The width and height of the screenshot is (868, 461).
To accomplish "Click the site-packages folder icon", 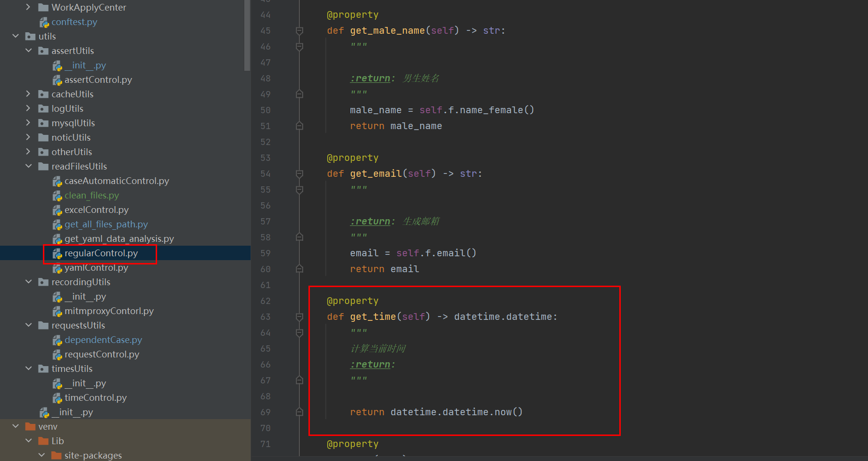I will point(56,455).
